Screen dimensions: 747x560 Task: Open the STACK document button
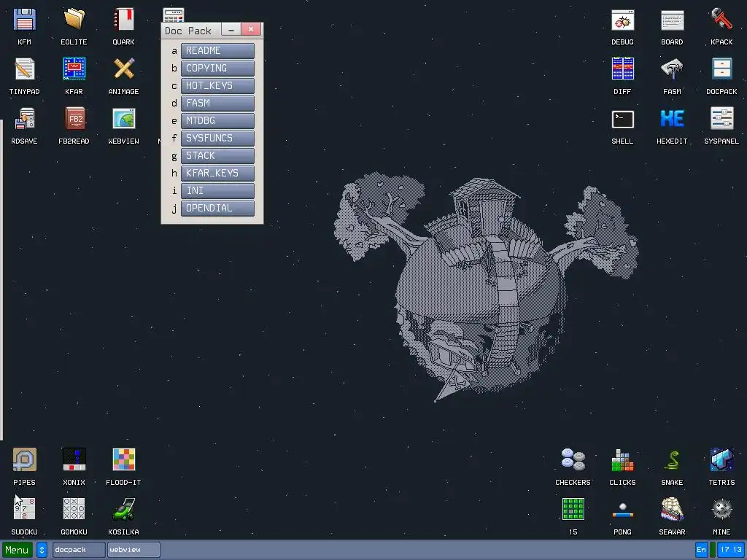217,156
